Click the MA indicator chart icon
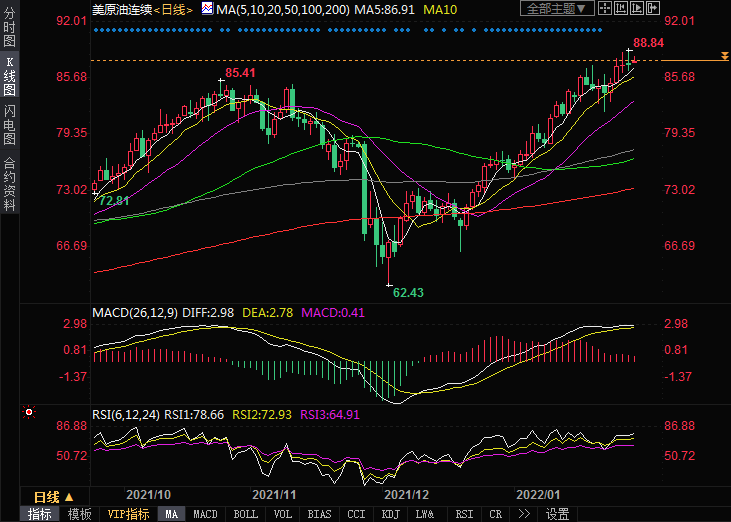The height and width of the screenshot is (522, 731). coord(208,9)
